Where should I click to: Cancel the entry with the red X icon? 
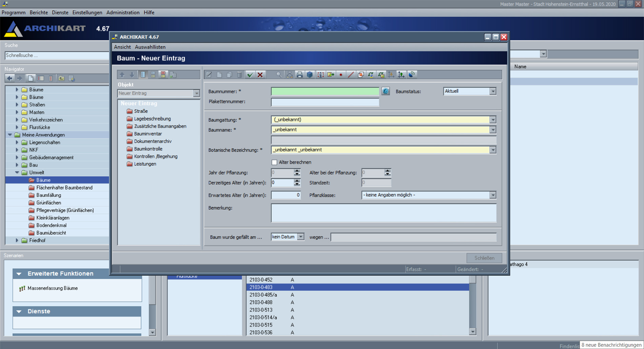click(x=260, y=75)
